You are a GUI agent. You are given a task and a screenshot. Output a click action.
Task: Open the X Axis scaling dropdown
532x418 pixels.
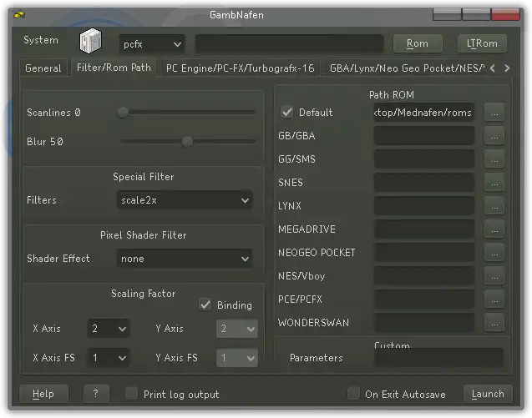tap(109, 328)
